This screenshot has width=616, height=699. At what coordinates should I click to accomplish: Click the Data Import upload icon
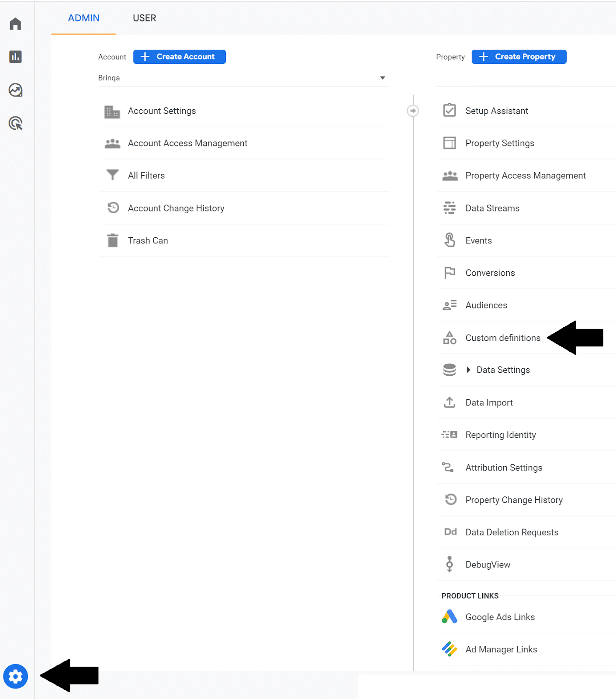click(x=450, y=402)
